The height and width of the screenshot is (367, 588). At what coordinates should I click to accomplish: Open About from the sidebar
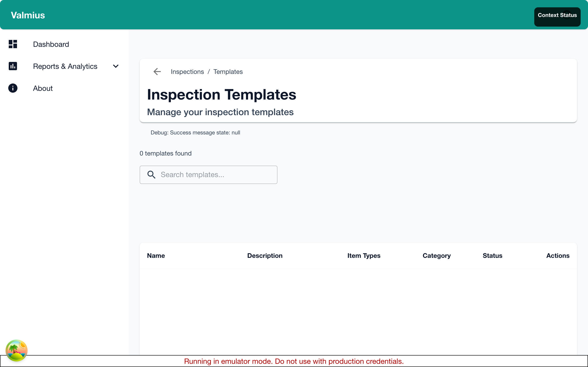click(x=43, y=88)
